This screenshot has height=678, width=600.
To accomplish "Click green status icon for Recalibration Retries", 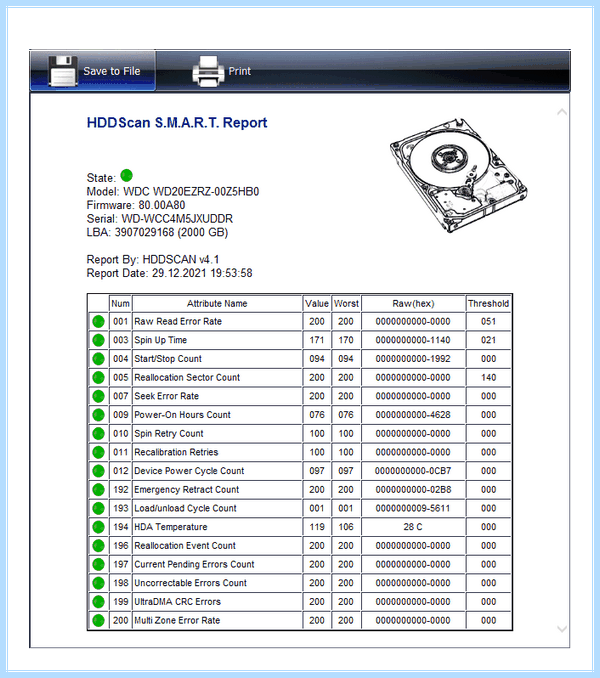I will coord(99,452).
